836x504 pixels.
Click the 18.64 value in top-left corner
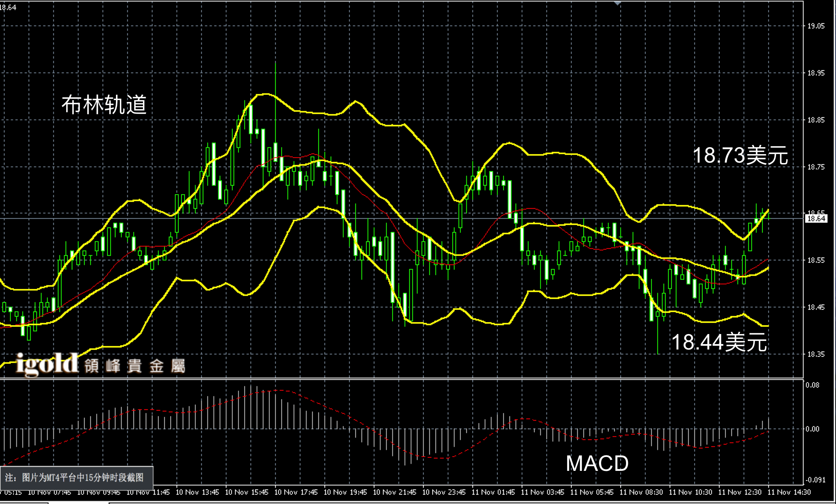tap(8, 7)
